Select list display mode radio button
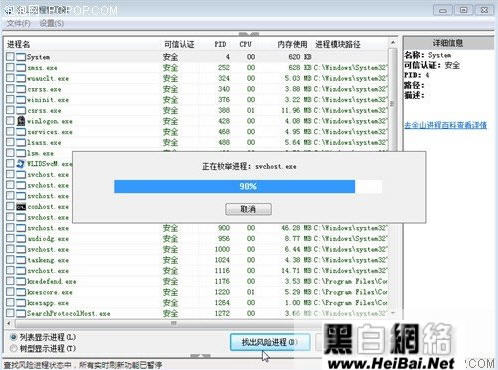Image resolution: width=498 pixels, height=370 pixels. click(13, 337)
